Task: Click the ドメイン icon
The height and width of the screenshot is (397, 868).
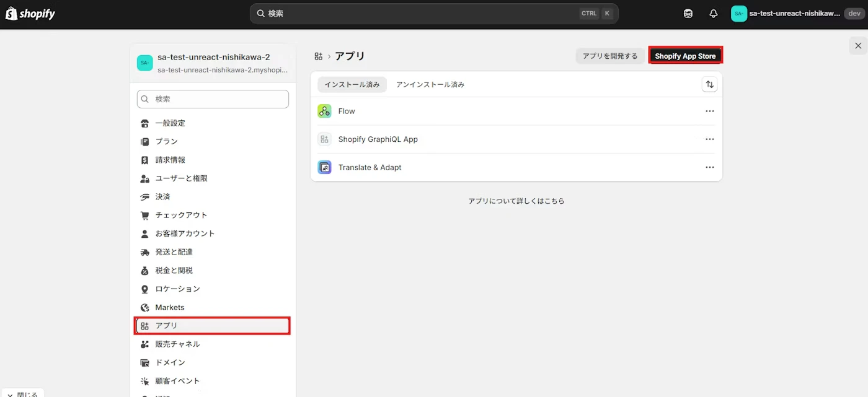Action: tap(145, 362)
